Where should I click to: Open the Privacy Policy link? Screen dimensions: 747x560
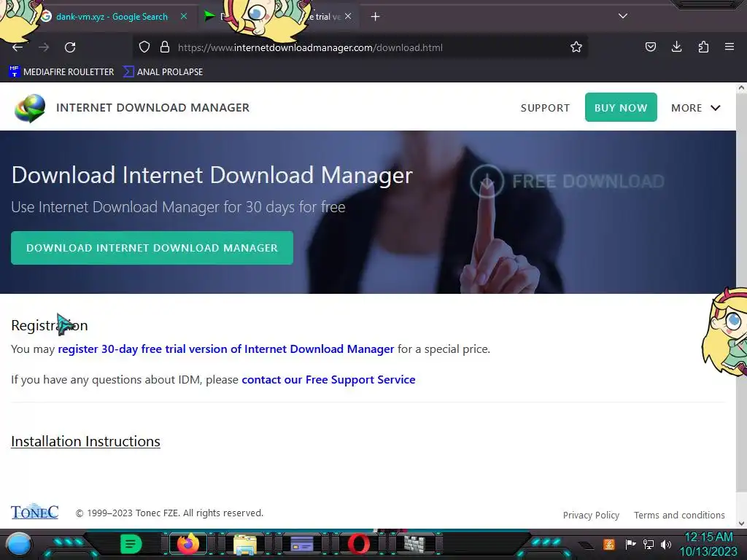[x=591, y=515]
